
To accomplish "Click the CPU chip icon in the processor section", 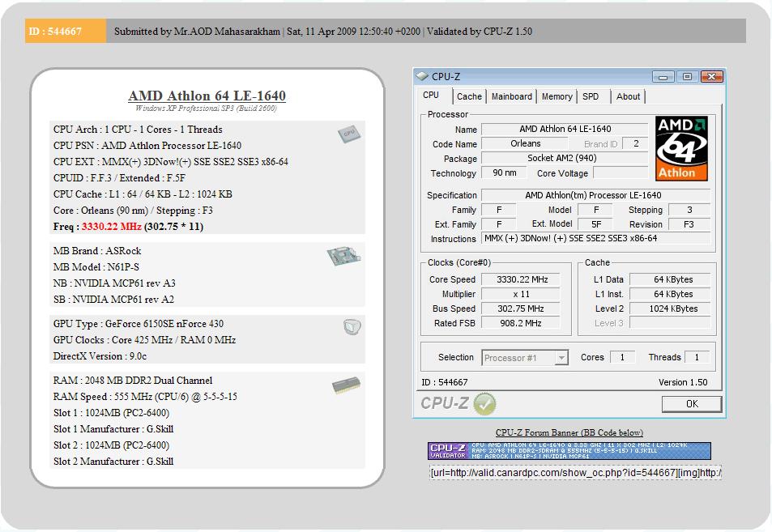I will click(349, 134).
